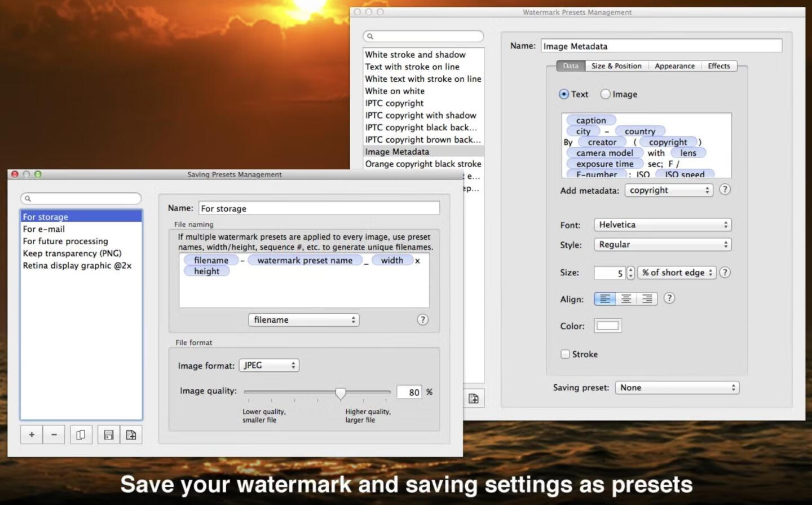Open the Font dropdown showing Helvetica

click(663, 225)
